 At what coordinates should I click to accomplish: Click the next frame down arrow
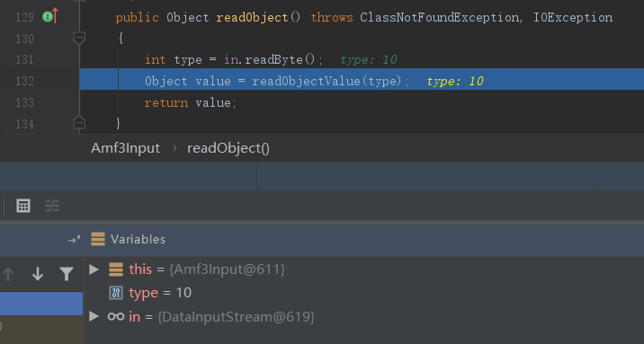pyautogui.click(x=38, y=273)
